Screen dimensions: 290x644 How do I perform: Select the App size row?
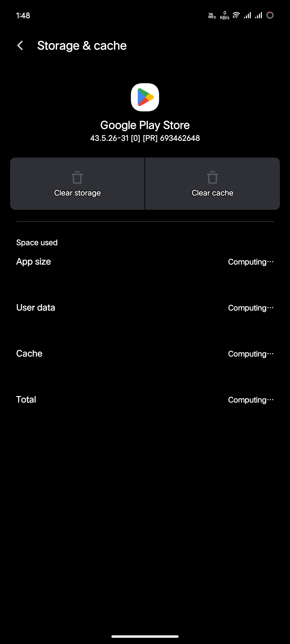pyautogui.click(x=145, y=262)
